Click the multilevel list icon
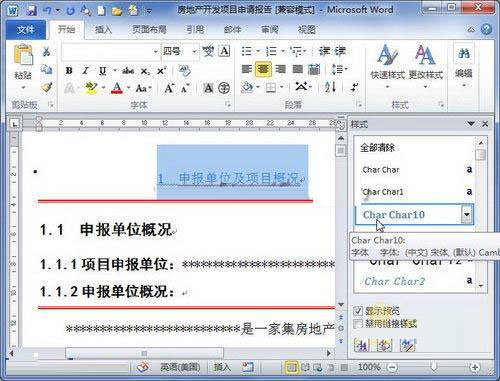This screenshot has width=500, height=381. (x=296, y=51)
